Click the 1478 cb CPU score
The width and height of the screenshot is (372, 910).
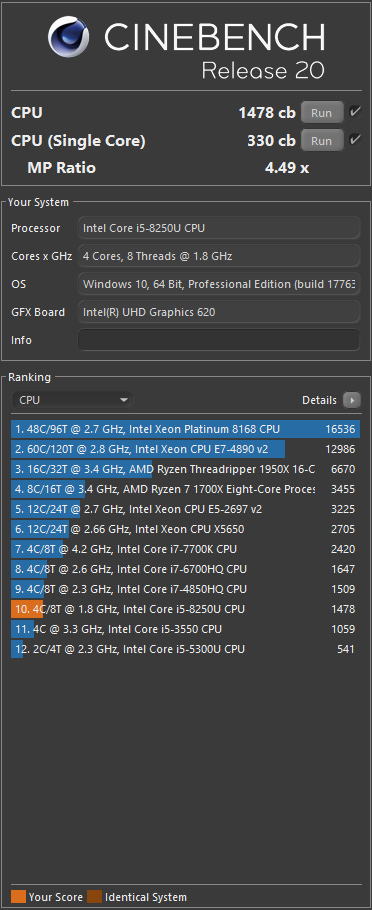point(267,113)
